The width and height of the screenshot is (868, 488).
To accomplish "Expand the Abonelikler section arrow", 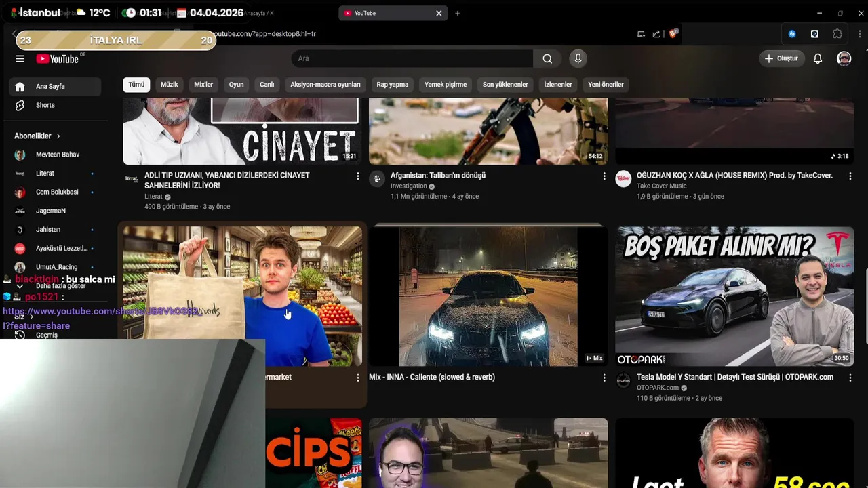I will click(x=58, y=136).
